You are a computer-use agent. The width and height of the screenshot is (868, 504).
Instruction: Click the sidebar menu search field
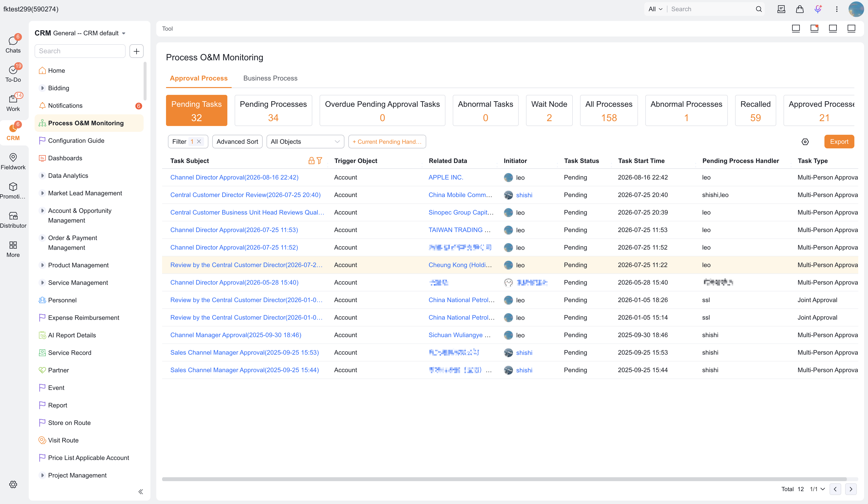[x=80, y=51]
